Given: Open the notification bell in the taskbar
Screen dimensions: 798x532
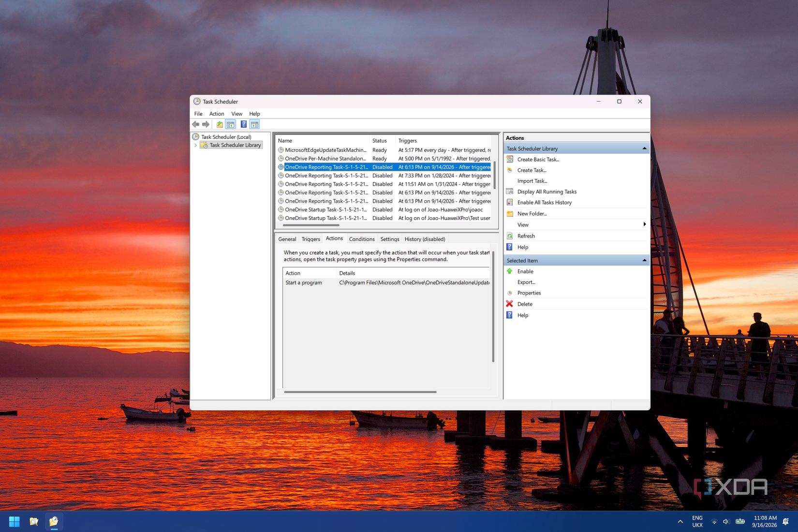Looking at the screenshot, I should pos(786,521).
